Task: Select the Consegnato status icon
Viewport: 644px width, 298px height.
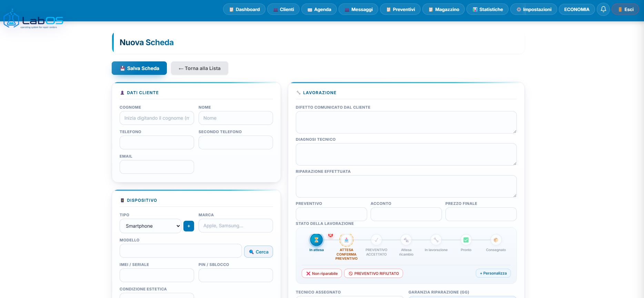Action: [496, 240]
